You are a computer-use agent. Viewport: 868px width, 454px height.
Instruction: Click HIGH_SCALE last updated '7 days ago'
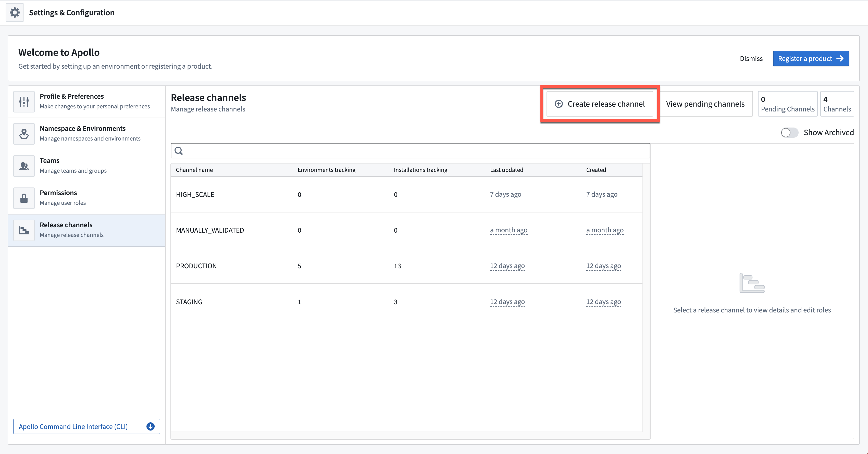point(505,194)
